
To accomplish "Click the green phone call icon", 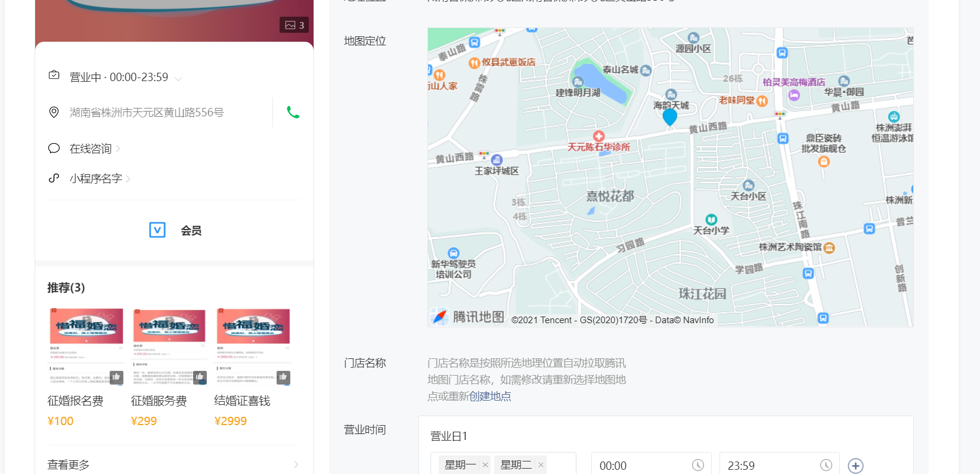I will pyautogui.click(x=293, y=112).
